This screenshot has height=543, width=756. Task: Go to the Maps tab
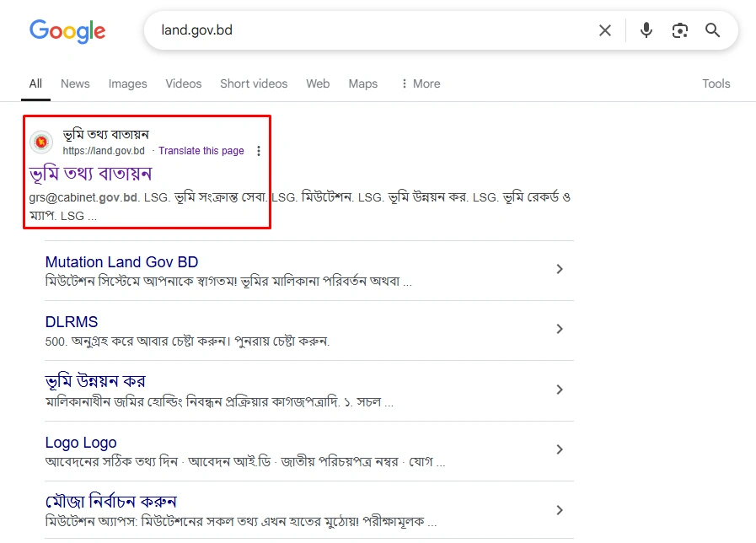(x=363, y=84)
